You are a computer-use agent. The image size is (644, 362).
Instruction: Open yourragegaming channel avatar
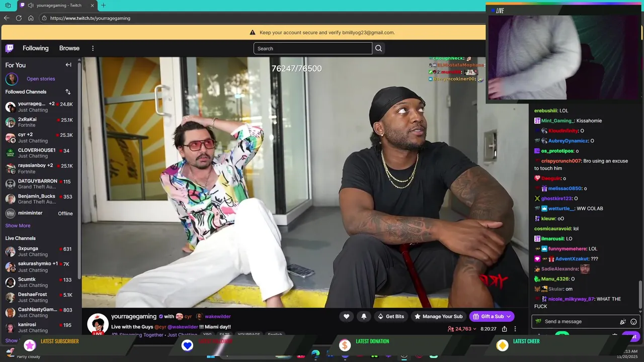pyautogui.click(x=98, y=324)
